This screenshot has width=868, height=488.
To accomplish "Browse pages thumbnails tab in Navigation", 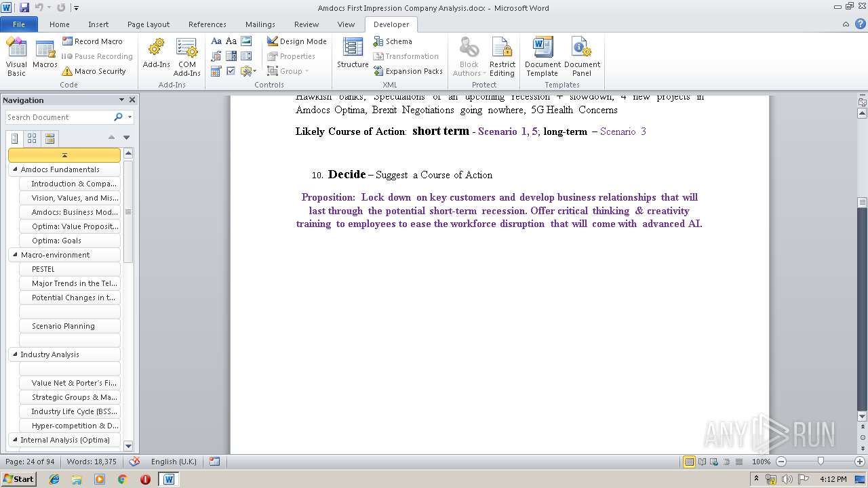I will (x=32, y=138).
